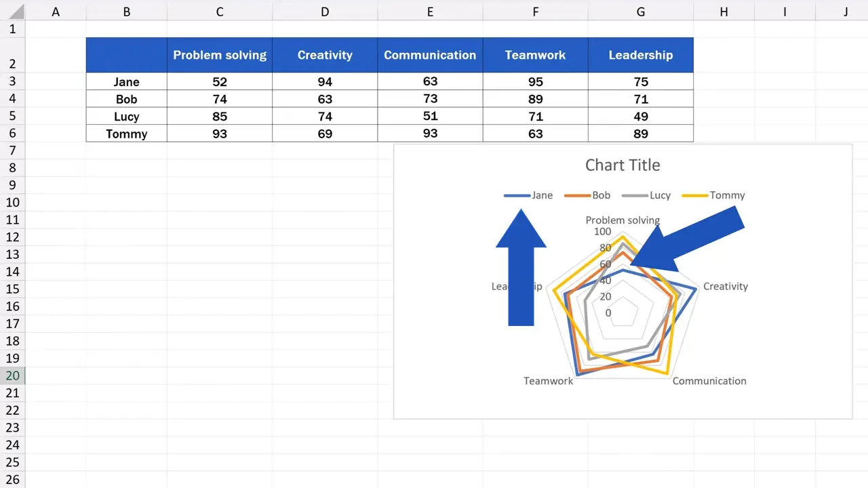Select the Leadership column header cell
Image resolution: width=868 pixels, height=488 pixels.
point(640,55)
